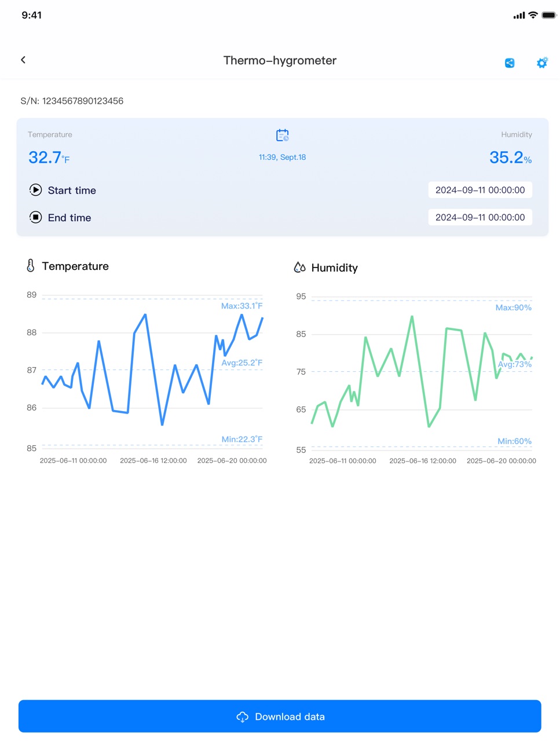The width and height of the screenshot is (560, 747).
Task: Tap the 32.7°F temperature reading
Action: (x=49, y=158)
